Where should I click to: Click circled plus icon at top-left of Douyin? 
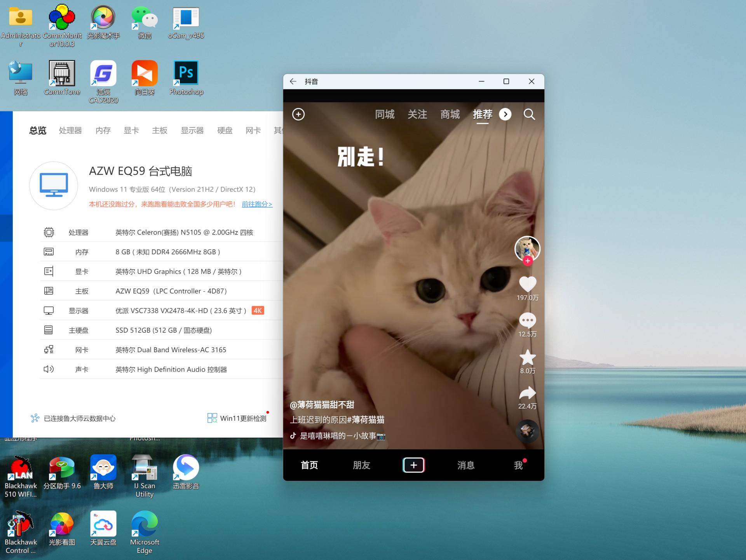[298, 114]
